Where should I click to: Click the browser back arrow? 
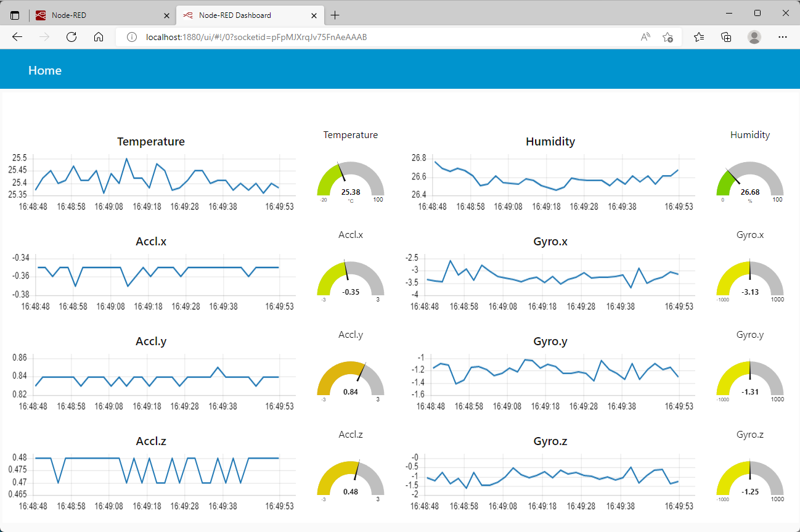[x=17, y=37]
